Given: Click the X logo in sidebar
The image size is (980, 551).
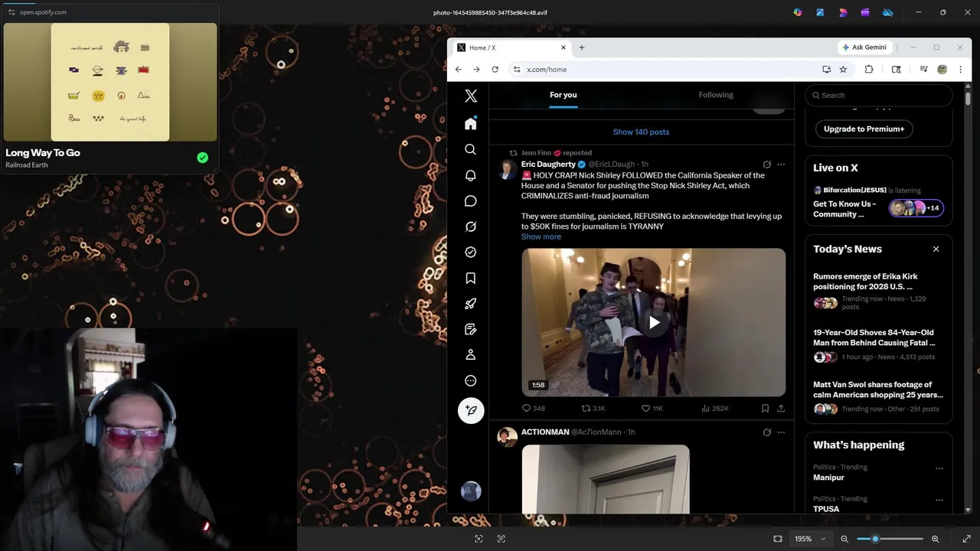Looking at the screenshot, I should tap(471, 96).
